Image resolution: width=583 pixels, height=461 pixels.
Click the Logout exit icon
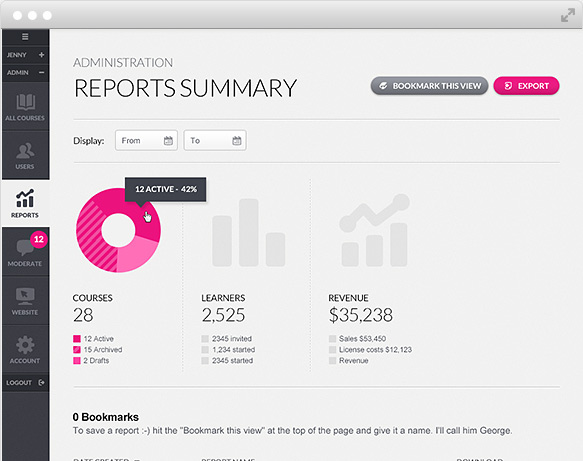click(41, 382)
